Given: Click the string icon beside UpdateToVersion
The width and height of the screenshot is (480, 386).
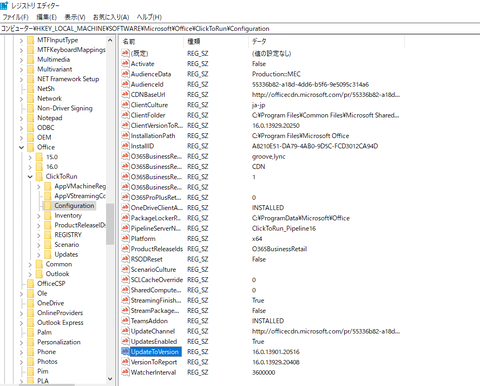Looking at the screenshot, I should point(125,352).
